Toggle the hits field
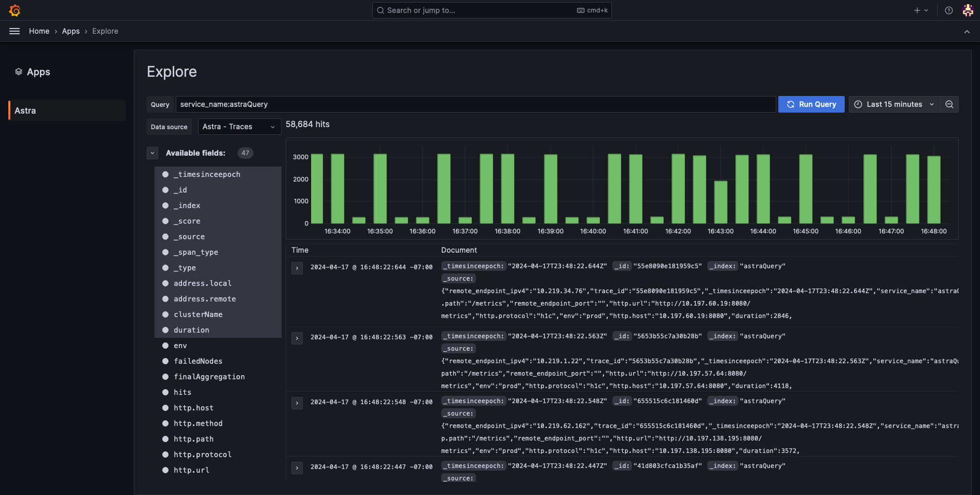This screenshot has width=980, height=495. point(218,392)
